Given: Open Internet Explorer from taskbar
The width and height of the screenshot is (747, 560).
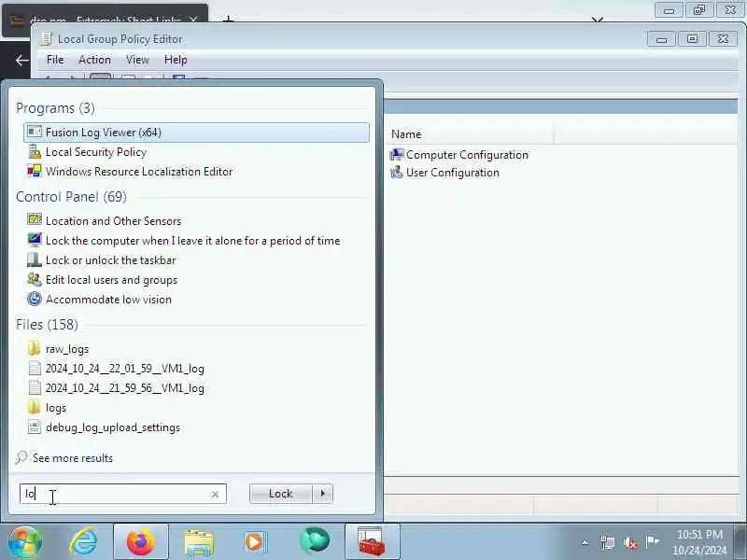Looking at the screenshot, I should pos(84,541).
